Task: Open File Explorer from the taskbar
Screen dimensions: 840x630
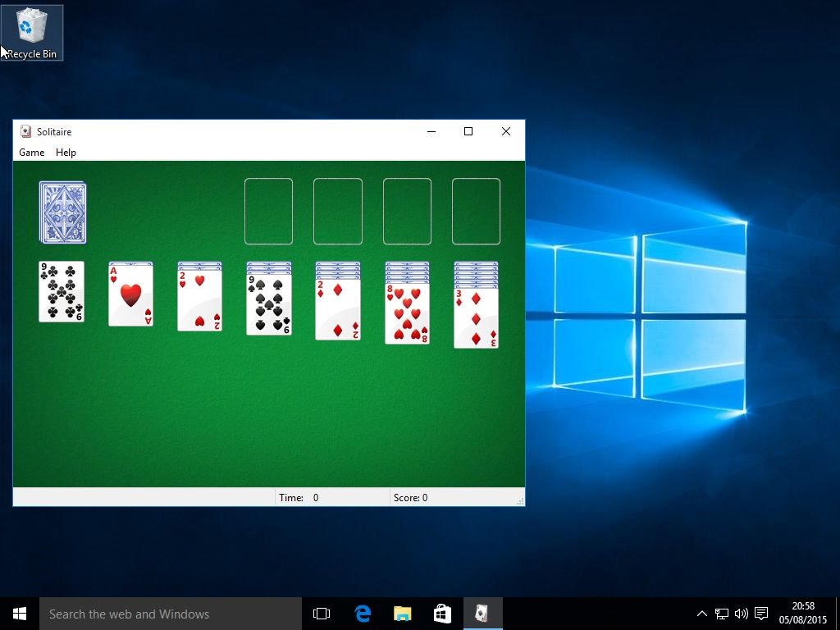Action: [402, 614]
